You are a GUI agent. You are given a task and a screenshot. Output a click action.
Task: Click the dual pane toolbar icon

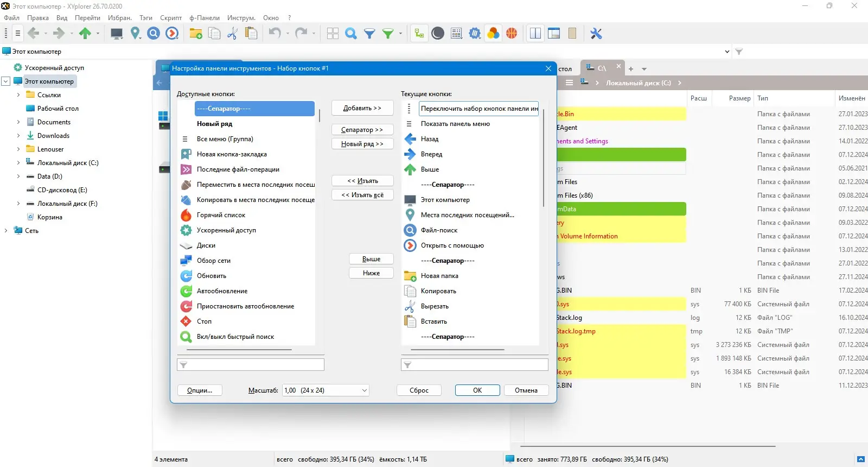(535, 34)
